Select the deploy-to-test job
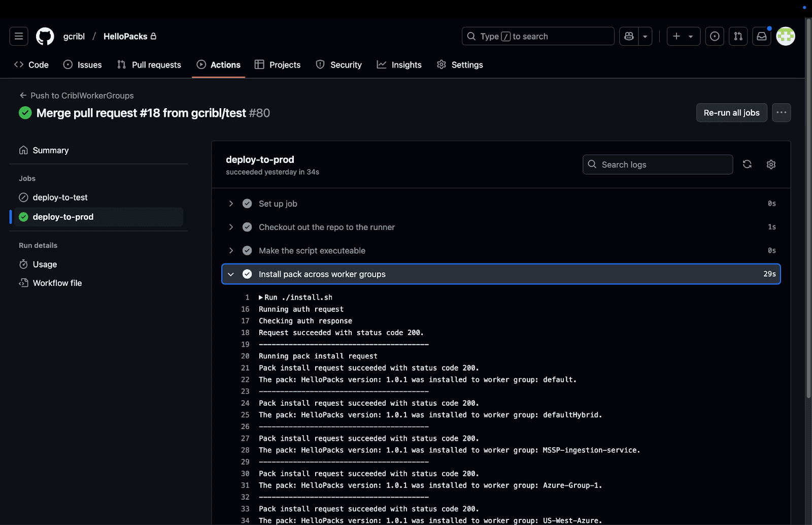Viewport: 812px width, 525px height. pyautogui.click(x=60, y=198)
